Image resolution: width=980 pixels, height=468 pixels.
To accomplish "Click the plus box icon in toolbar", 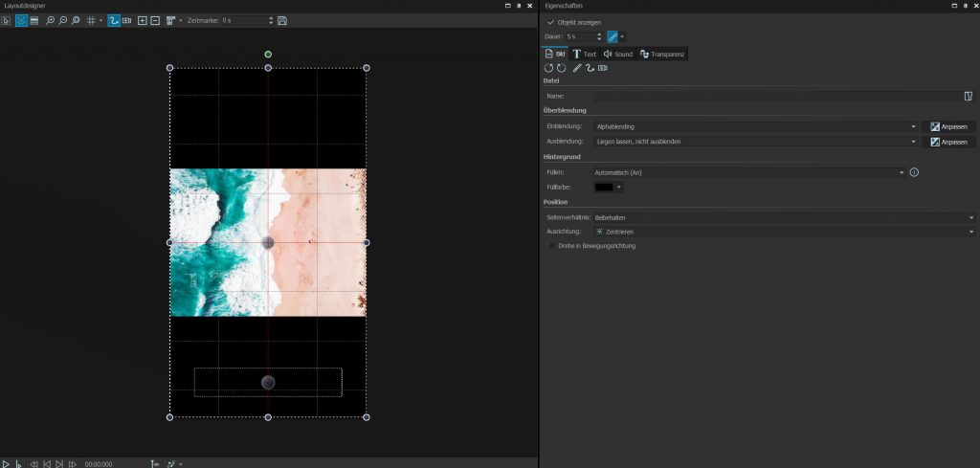I will (143, 20).
